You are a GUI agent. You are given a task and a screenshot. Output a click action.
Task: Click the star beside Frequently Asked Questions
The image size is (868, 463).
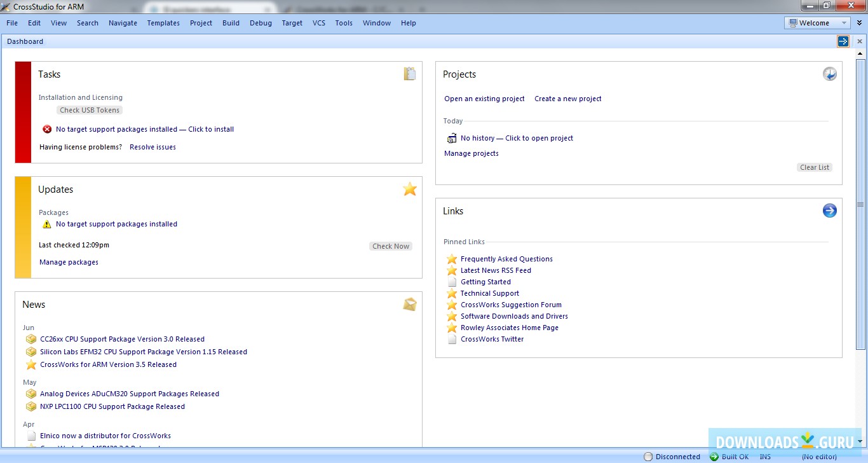point(452,259)
